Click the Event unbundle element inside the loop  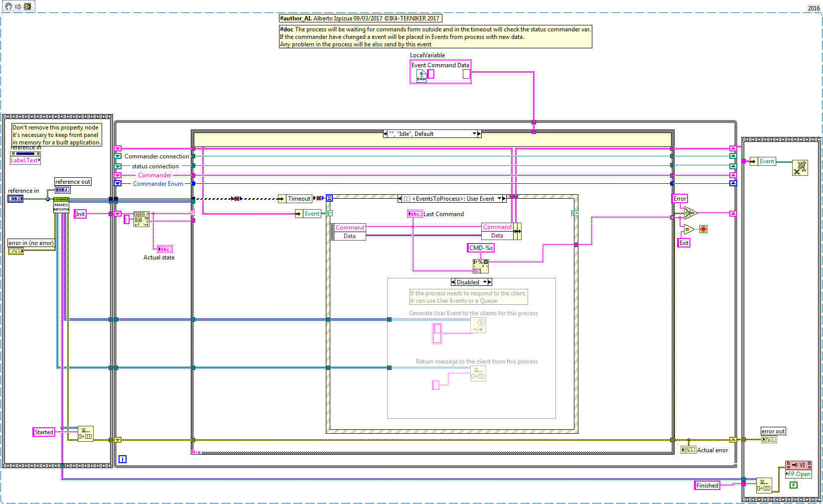[308, 214]
